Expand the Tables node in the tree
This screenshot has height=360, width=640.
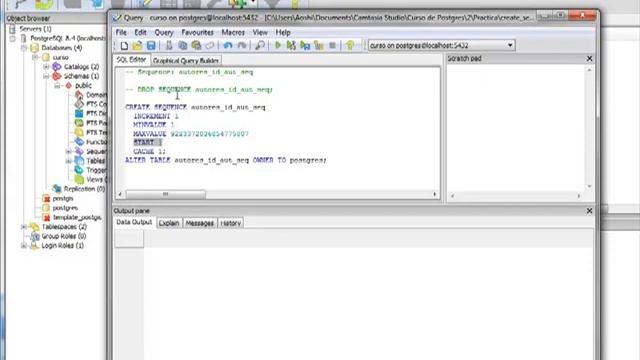pos(68,161)
